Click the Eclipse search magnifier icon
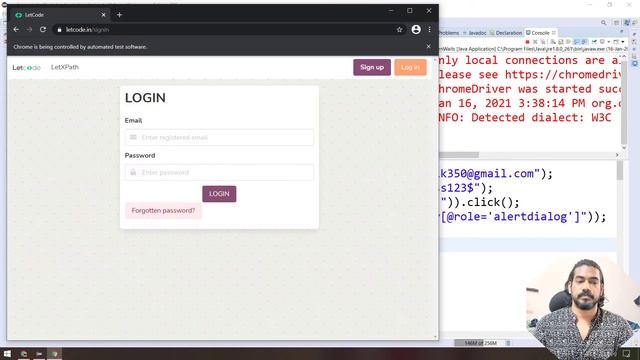This screenshot has height=360, width=640. (604, 23)
